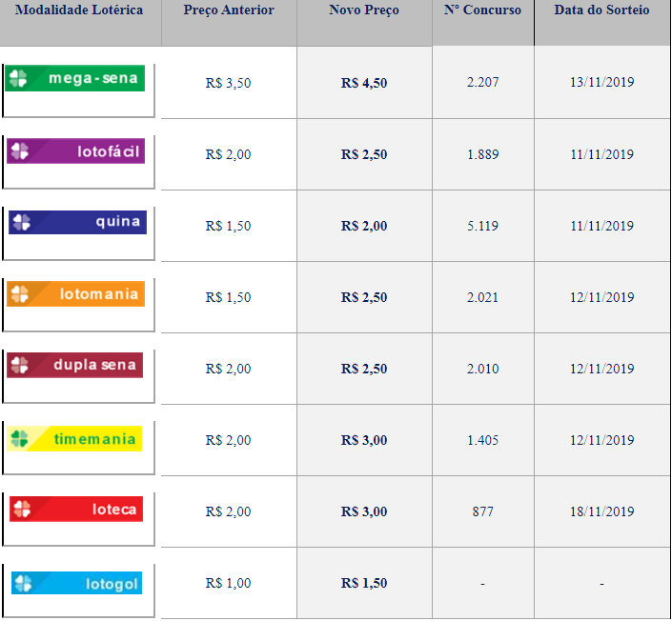Click the lotofácil purple clover icon
672x621 pixels.
point(20,150)
